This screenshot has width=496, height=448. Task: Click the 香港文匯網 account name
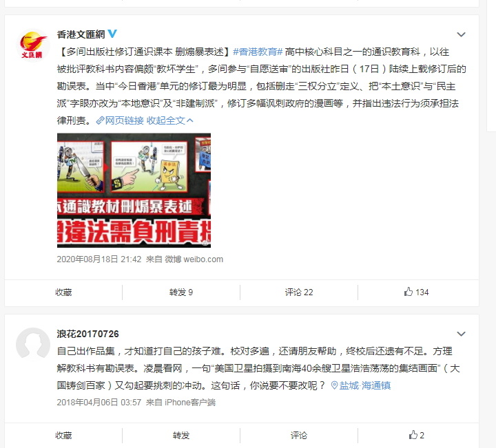click(81, 34)
